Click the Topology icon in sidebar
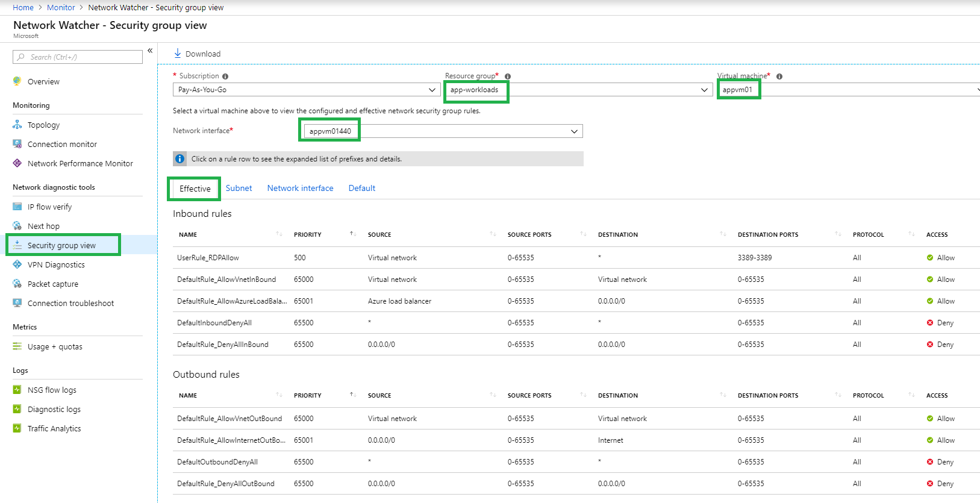This screenshot has width=980, height=503. coord(17,125)
